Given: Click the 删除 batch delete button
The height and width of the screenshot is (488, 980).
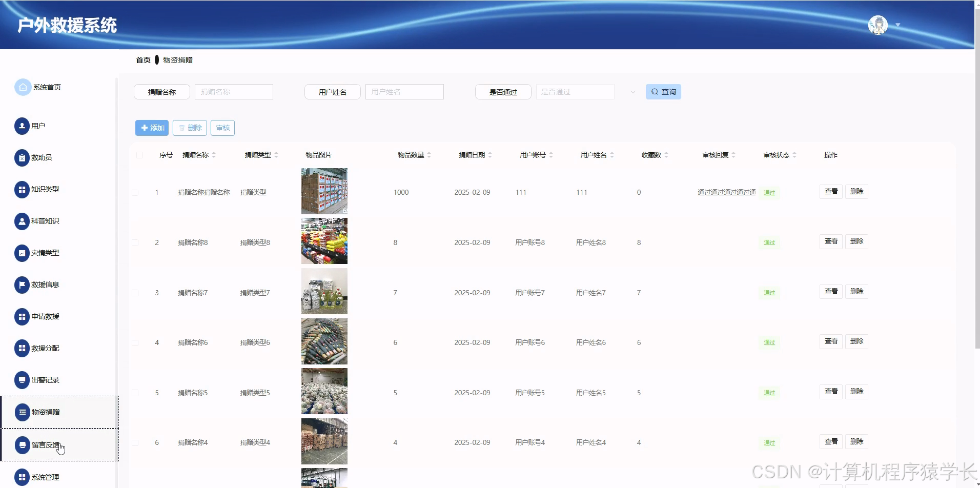Looking at the screenshot, I should click(x=190, y=128).
